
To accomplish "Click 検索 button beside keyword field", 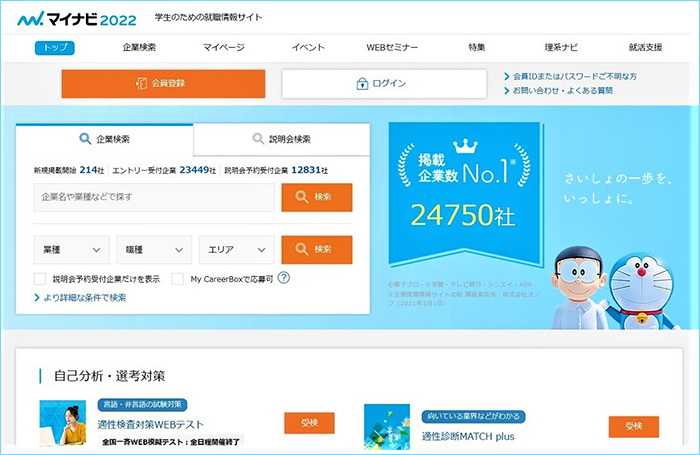I will coord(317,197).
